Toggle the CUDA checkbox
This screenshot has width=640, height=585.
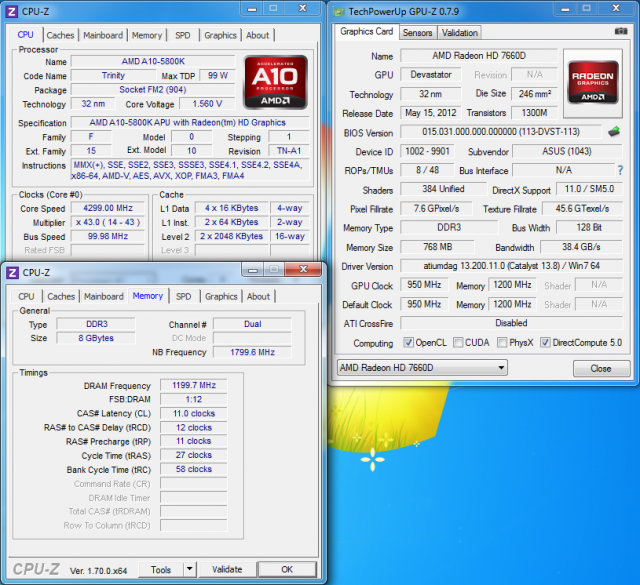pyautogui.click(x=458, y=342)
